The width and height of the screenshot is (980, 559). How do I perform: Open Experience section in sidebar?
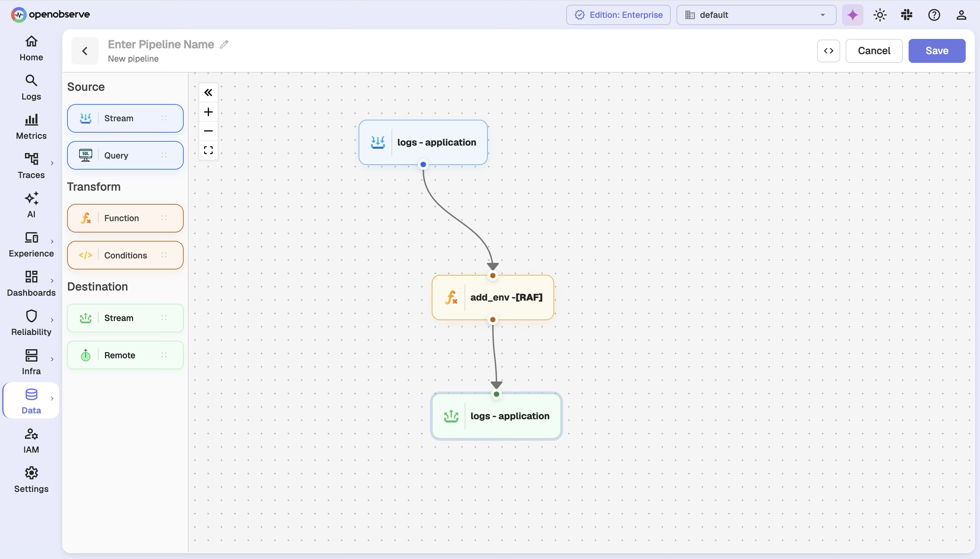pos(31,244)
